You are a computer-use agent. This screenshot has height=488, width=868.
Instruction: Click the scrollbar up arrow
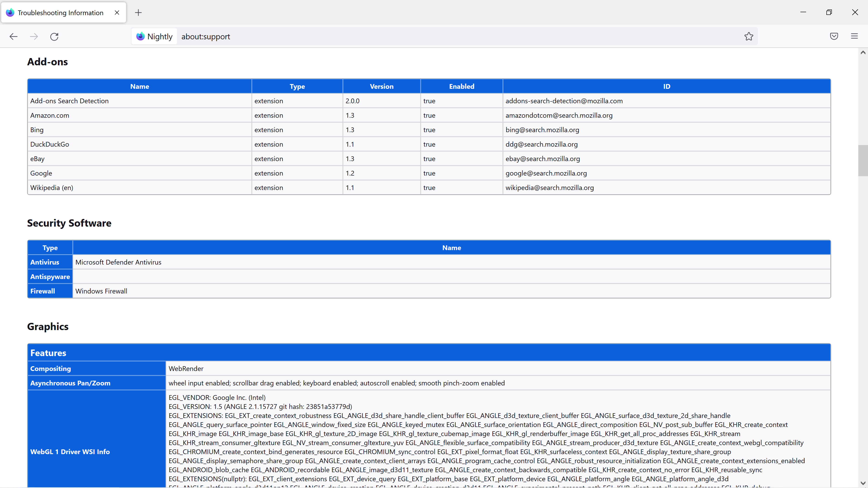point(863,52)
